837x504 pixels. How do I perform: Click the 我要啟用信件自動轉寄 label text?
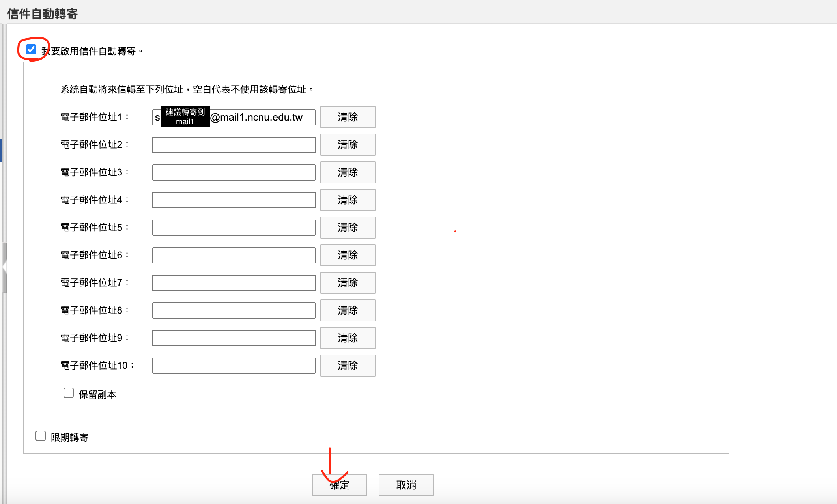(x=92, y=51)
